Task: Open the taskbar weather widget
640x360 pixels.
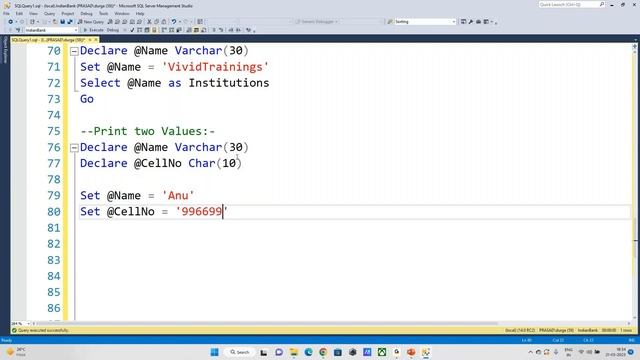Action: pyautogui.click(x=16, y=352)
